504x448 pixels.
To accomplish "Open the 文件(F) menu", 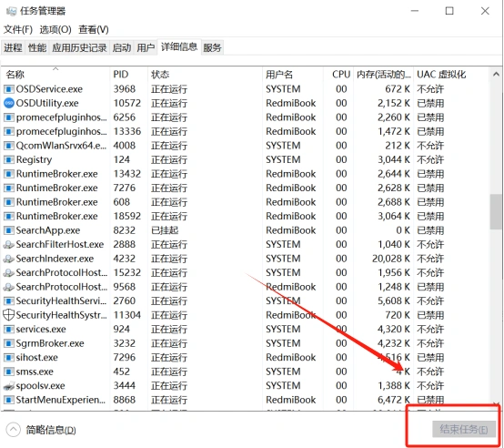I will (18, 29).
